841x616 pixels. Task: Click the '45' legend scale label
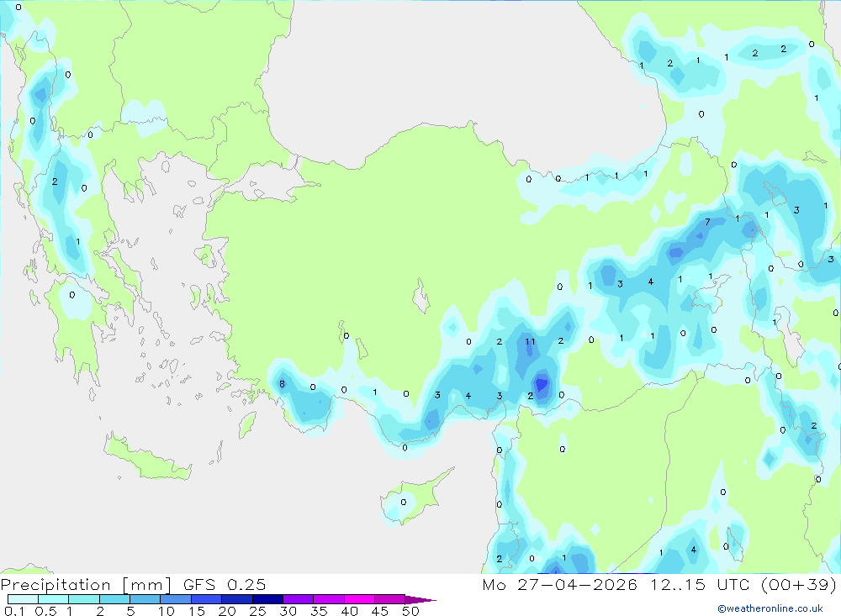[380, 611]
